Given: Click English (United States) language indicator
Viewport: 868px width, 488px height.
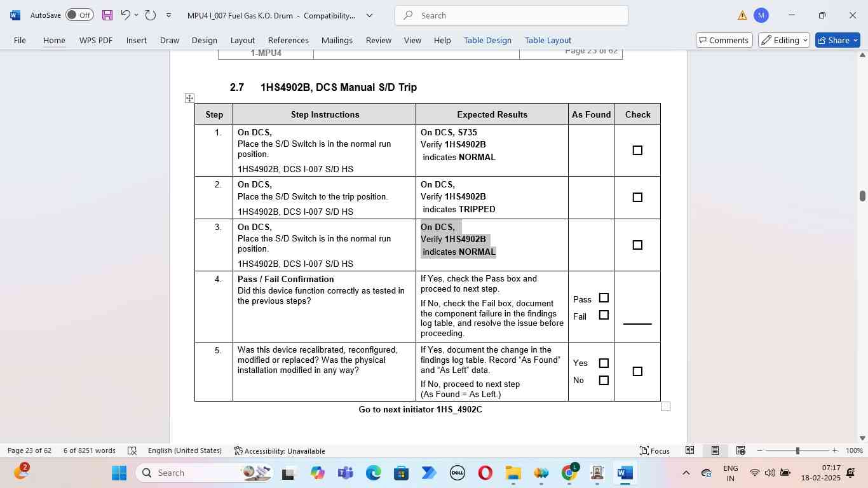Looking at the screenshot, I should 185,451.
